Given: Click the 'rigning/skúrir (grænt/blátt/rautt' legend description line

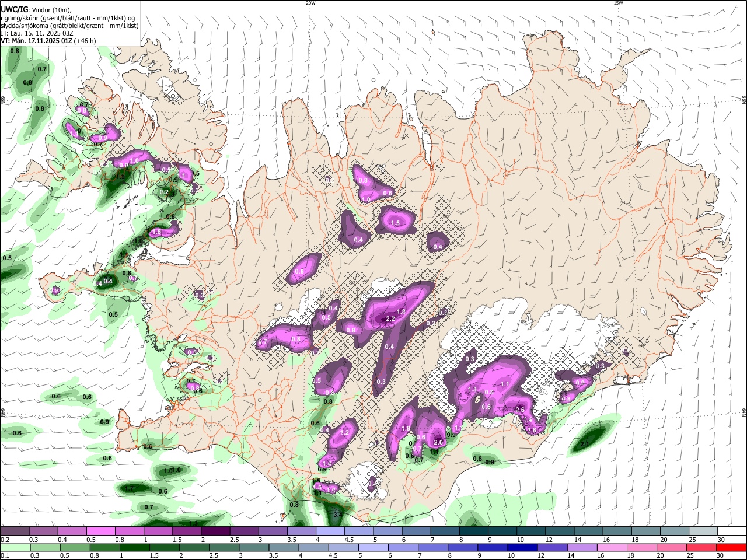Looking at the screenshot, I should click(x=69, y=18).
